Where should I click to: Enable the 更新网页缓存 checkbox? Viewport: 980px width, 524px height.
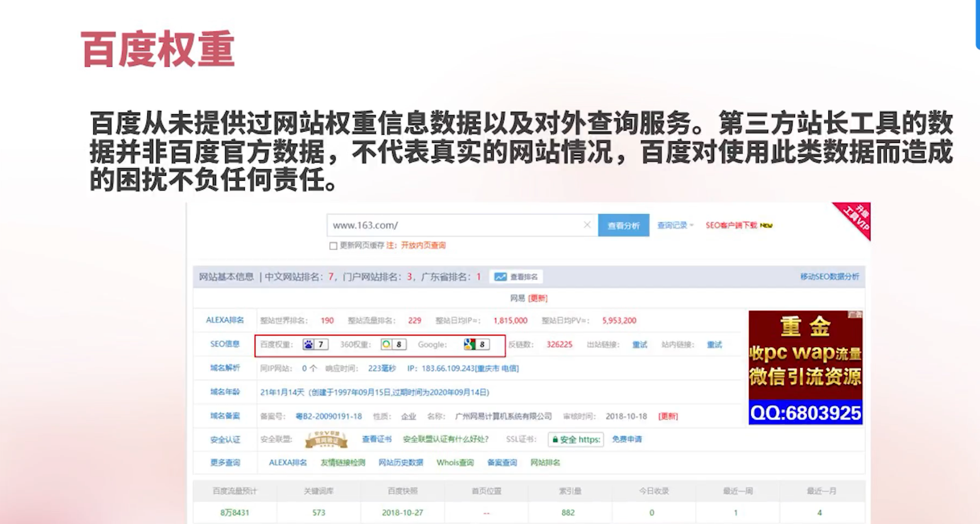(333, 246)
